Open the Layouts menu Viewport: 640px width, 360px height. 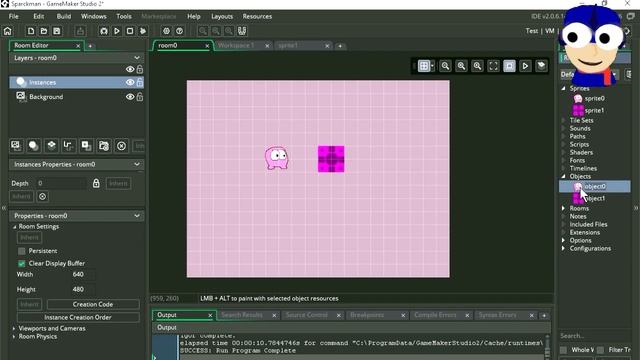click(x=222, y=16)
